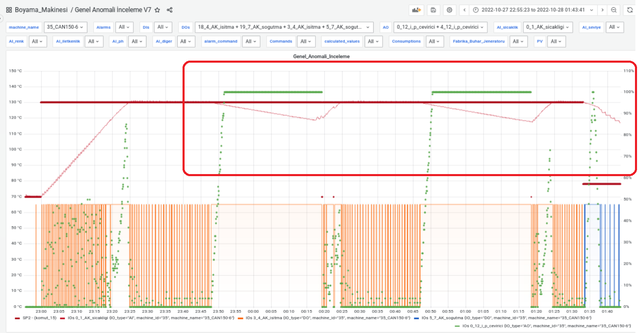644x333 pixels.
Task: Click the Save dashboard icon
Action: (433, 10)
